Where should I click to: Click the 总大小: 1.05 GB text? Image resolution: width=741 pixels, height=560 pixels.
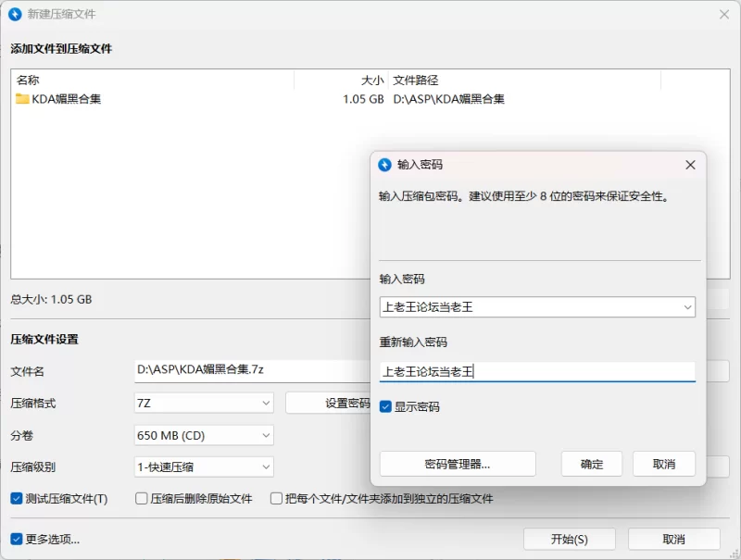click(x=52, y=299)
